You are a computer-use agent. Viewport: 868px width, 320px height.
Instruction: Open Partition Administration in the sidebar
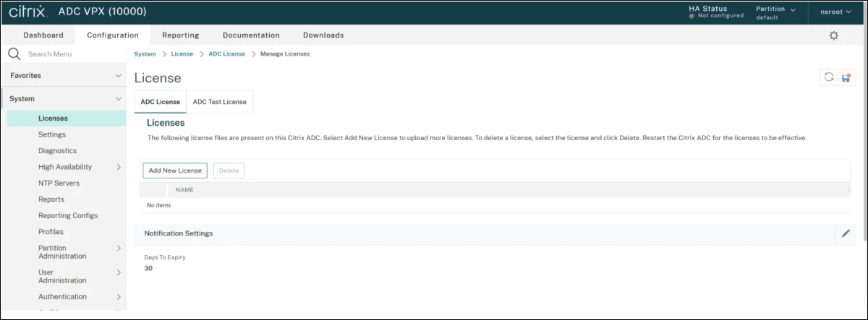tap(62, 251)
